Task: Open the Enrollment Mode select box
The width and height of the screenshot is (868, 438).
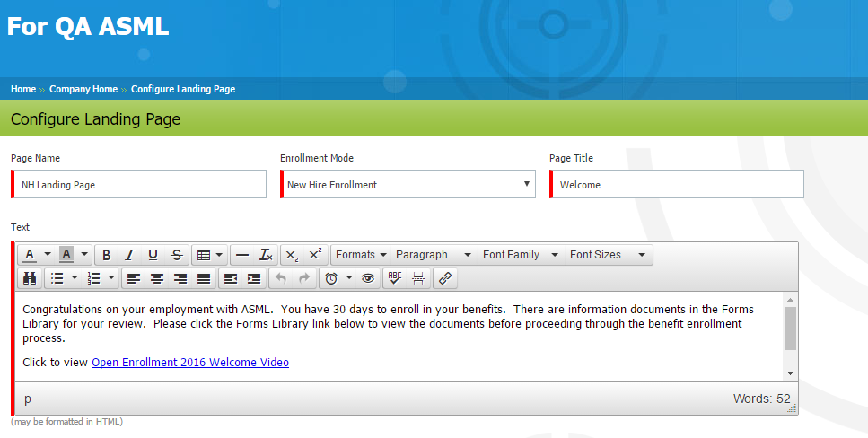Action: pos(408,184)
